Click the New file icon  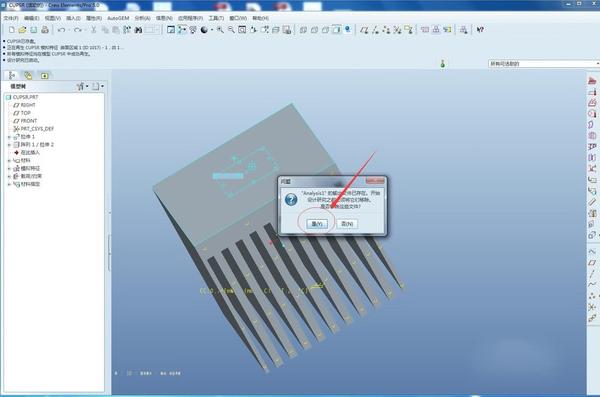point(11,29)
